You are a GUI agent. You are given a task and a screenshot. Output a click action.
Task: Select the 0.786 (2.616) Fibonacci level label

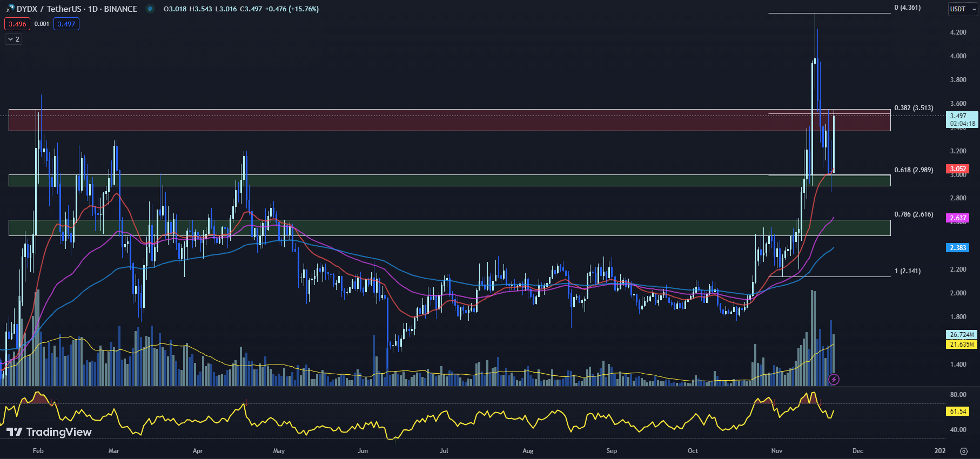point(914,214)
